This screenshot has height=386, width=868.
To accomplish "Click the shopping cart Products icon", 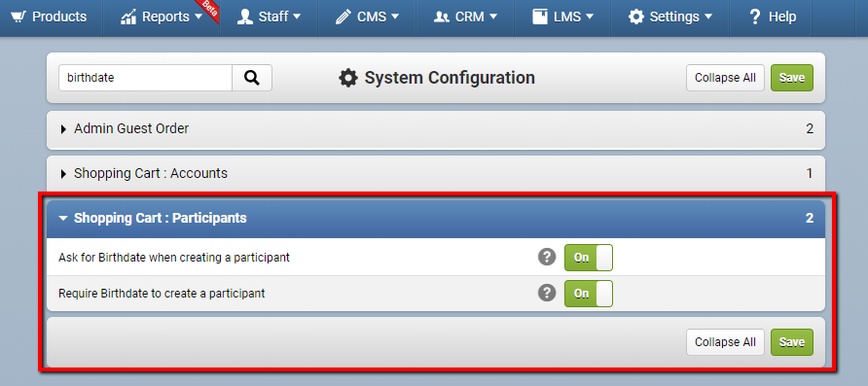I will pyautogui.click(x=18, y=18).
